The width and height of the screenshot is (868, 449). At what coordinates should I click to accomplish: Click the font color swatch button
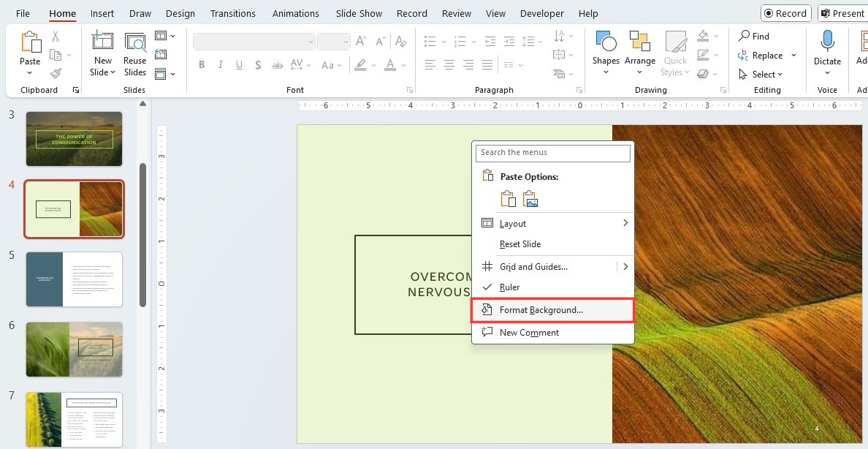point(390,65)
